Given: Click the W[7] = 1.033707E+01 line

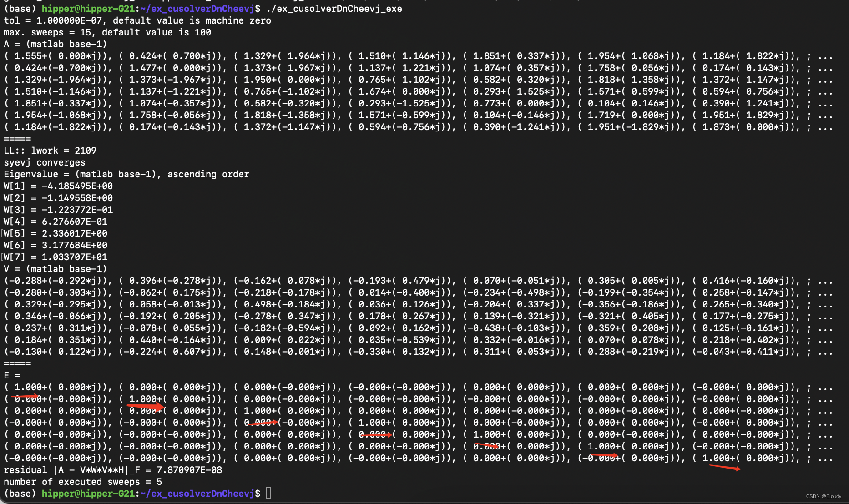Looking at the screenshot, I should [56, 257].
